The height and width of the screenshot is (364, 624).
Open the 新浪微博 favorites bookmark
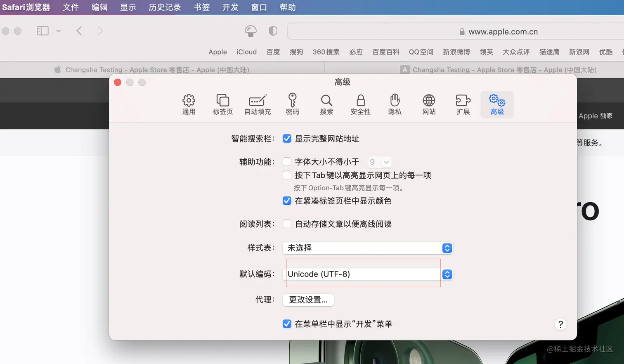(456, 52)
